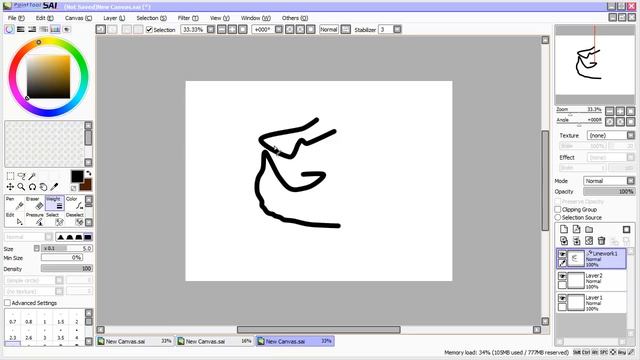Screen dimensions: 640x360
Task: Enable the Selection Source option
Action: (x=558, y=218)
